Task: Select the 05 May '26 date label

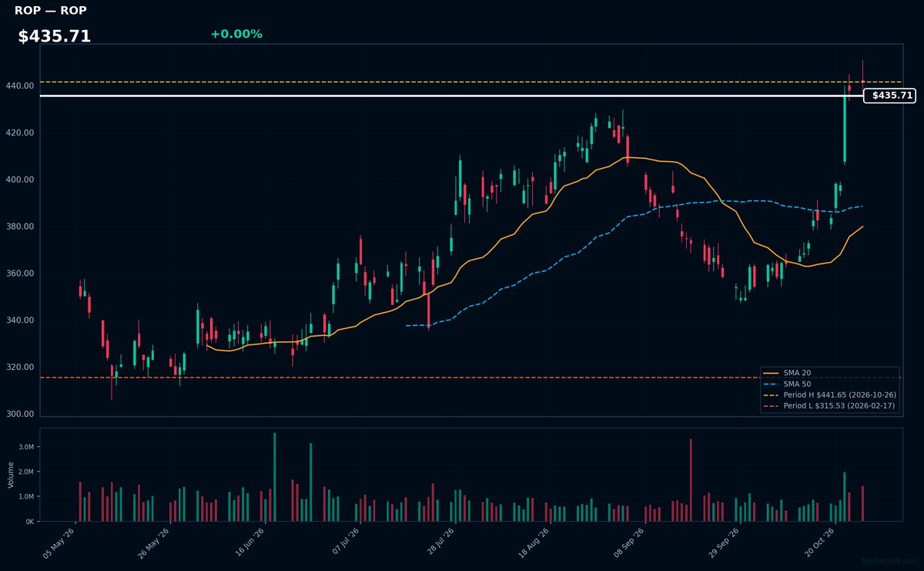Action: coord(59,542)
